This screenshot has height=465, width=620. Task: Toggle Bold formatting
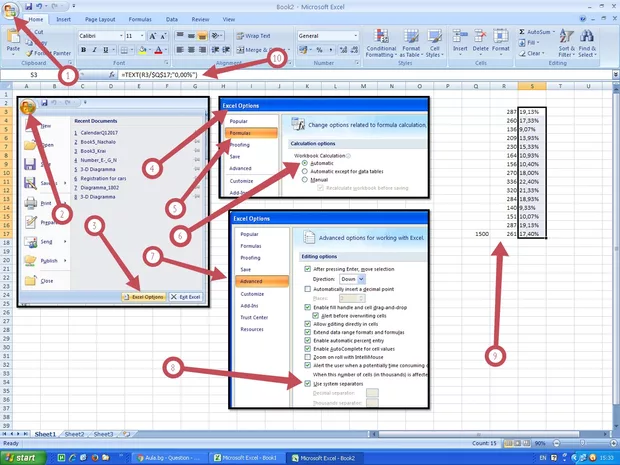pos(83,50)
